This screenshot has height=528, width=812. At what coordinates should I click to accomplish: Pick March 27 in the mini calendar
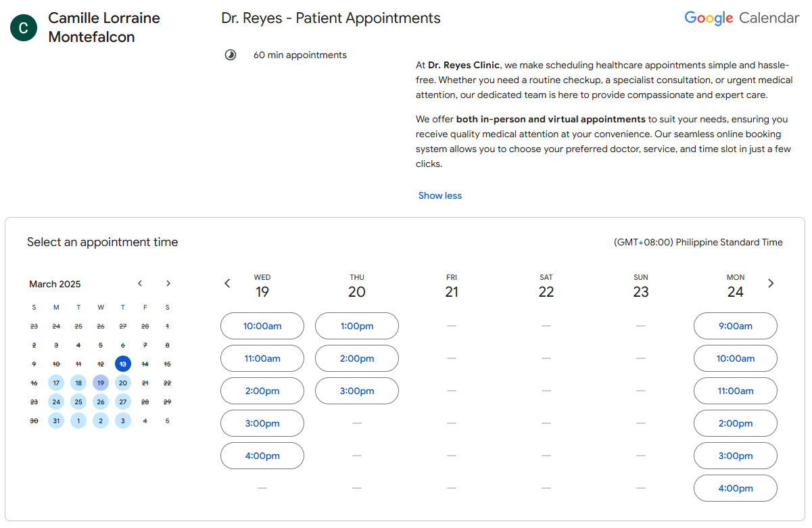click(x=122, y=402)
